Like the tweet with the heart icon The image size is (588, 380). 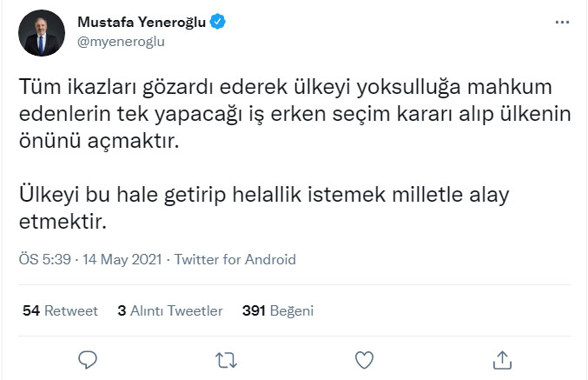coord(365,359)
